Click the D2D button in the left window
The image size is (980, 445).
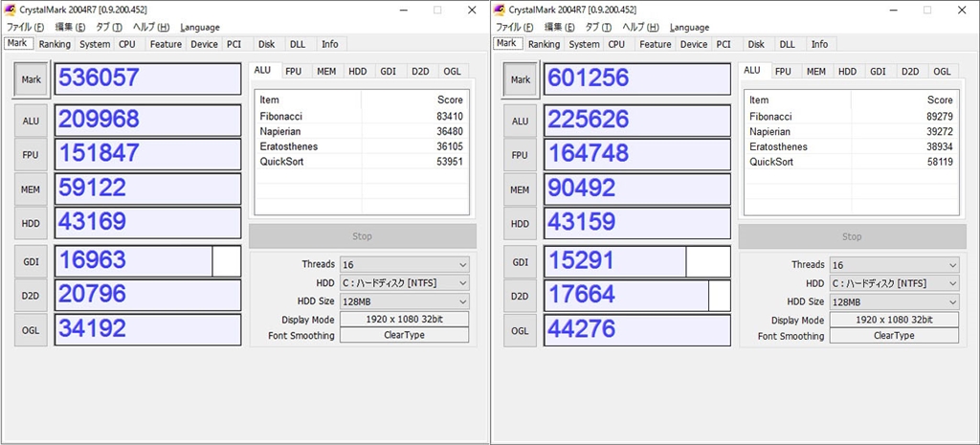[31, 296]
